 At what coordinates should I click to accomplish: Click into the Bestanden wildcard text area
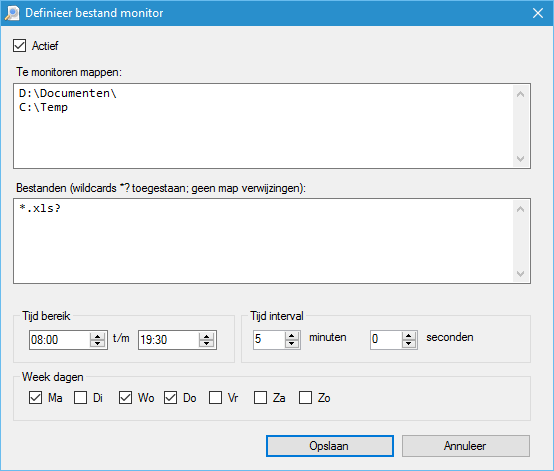tap(263, 241)
